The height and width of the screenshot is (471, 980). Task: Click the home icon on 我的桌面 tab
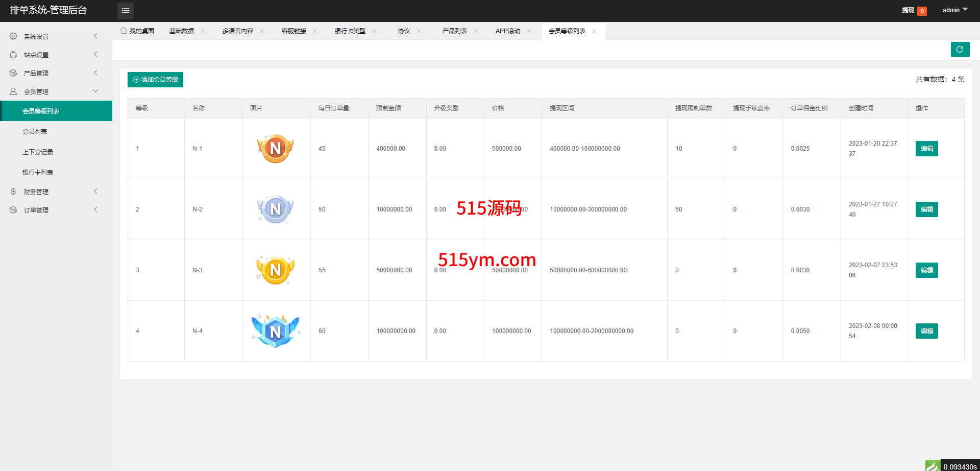(x=124, y=31)
